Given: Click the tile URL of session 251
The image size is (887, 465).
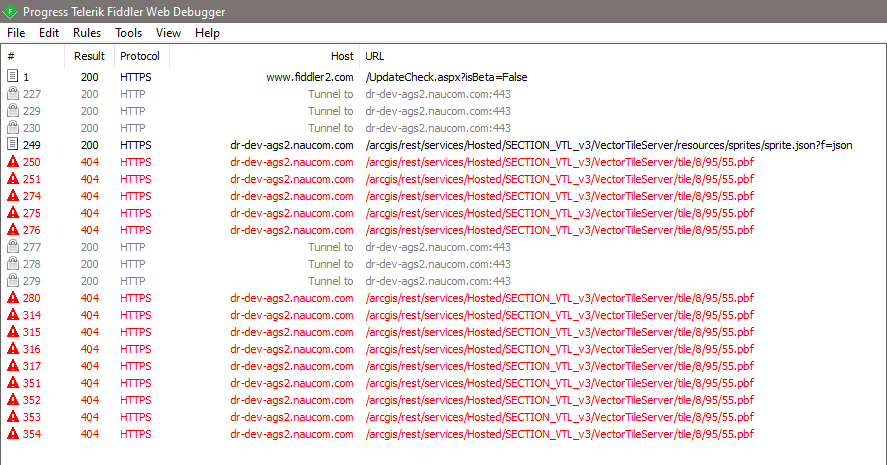Looking at the screenshot, I should click(x=559, y=179).
